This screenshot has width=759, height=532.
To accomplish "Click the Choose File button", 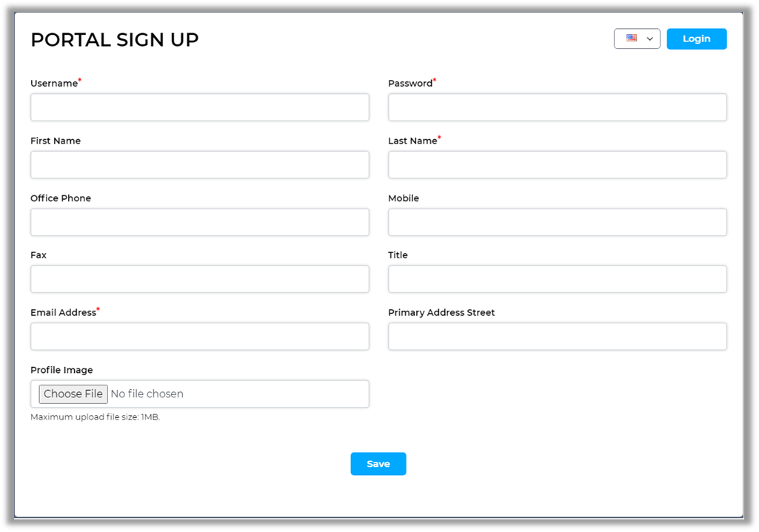I will 73,394.
